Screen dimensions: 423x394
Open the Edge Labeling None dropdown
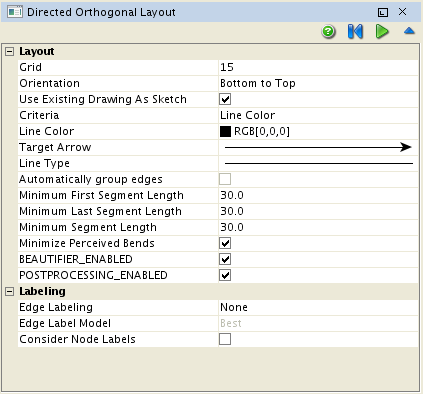(318, 307)
